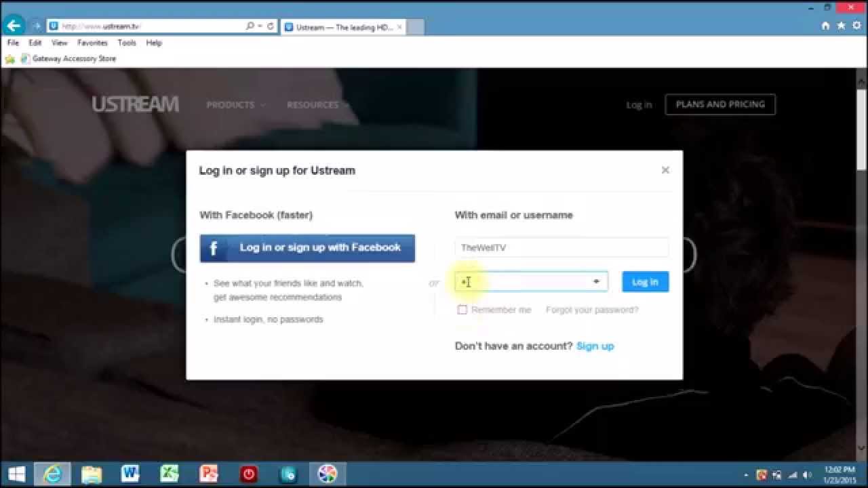The height and width of the screenshot is (488, 868).
Task: Open the Internet Explorer Home icon
Action: point(825,26)
